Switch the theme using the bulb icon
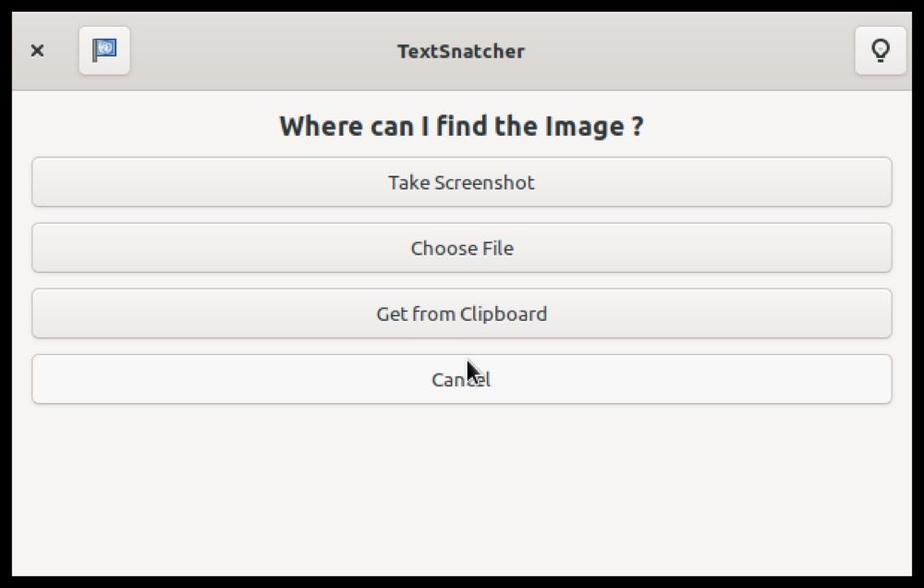Viewport: 924px width, 588px height. tap(881, 51)
